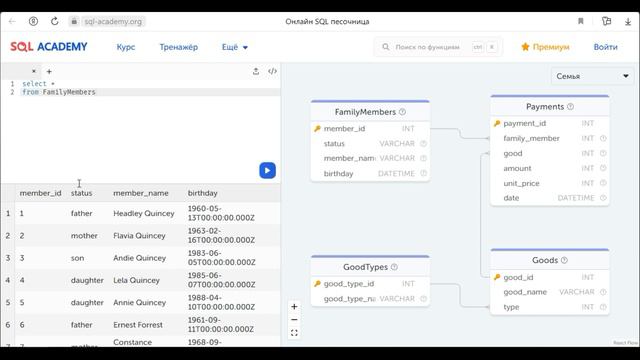Click the birthday column header

(x=202, y=193)
